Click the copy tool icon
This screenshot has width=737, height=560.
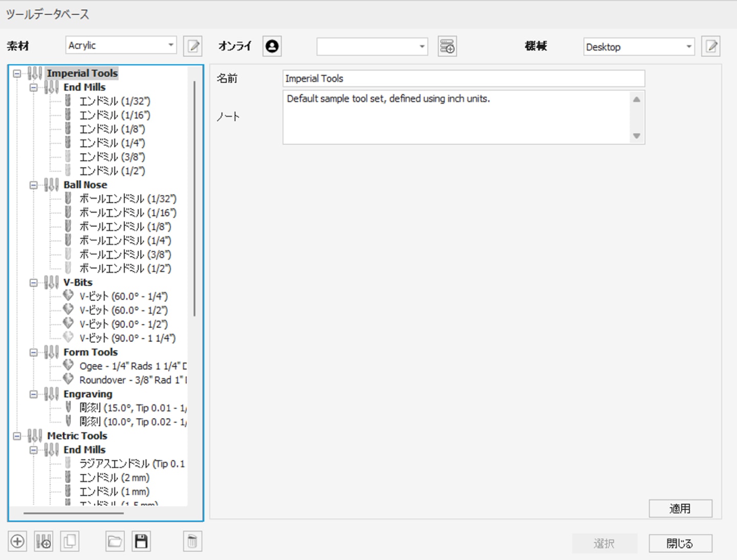70,541
